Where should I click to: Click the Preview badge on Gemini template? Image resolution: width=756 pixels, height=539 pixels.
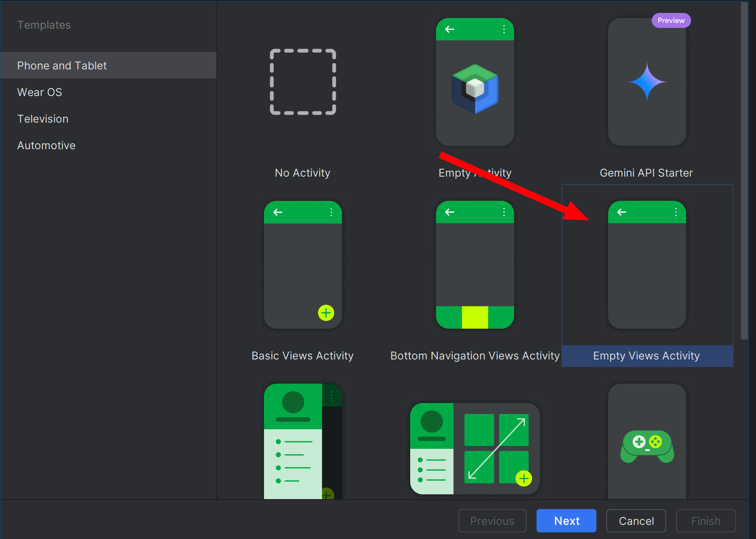tap(671, 20)
